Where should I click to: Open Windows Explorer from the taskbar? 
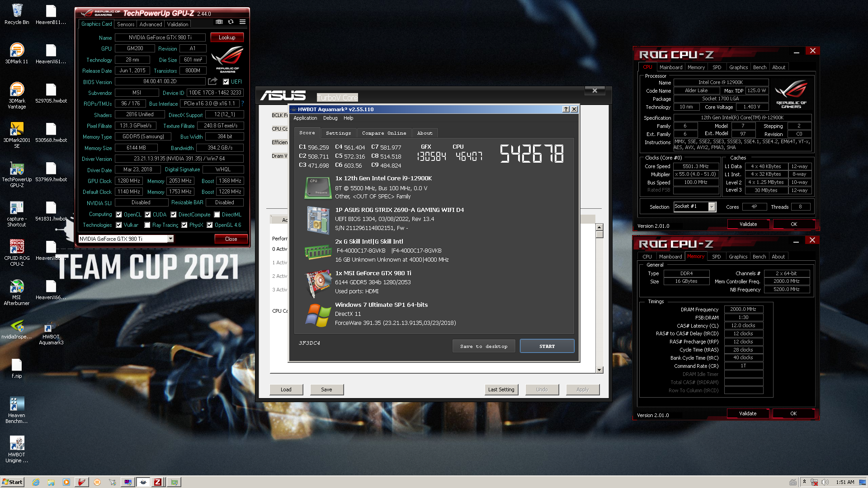click(51, 482)
